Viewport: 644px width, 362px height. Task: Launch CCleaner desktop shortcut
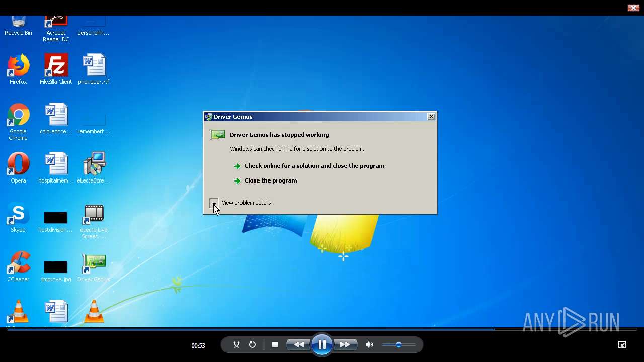click(18, 266)
